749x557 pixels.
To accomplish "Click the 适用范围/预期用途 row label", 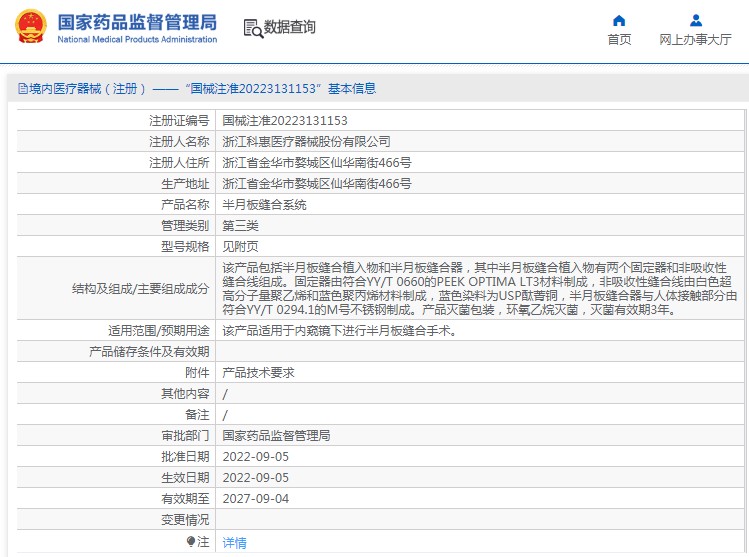I will [159, 331].
